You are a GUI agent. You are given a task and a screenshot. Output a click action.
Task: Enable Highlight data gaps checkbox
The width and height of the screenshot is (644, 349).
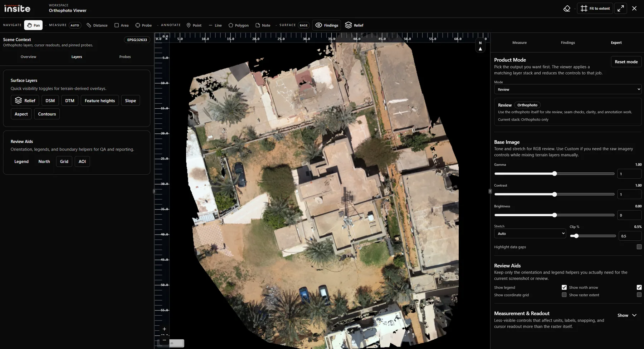[639, 247]
